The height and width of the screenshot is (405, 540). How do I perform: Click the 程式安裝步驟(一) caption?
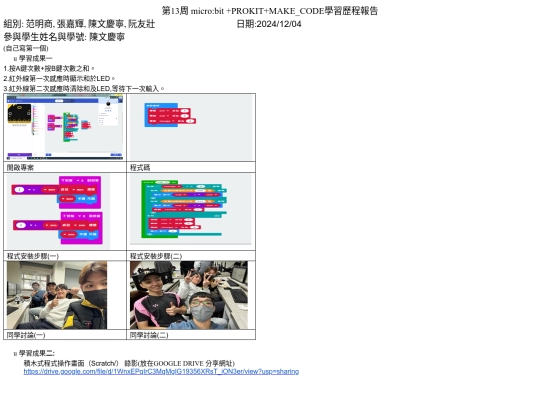[33, 256]
